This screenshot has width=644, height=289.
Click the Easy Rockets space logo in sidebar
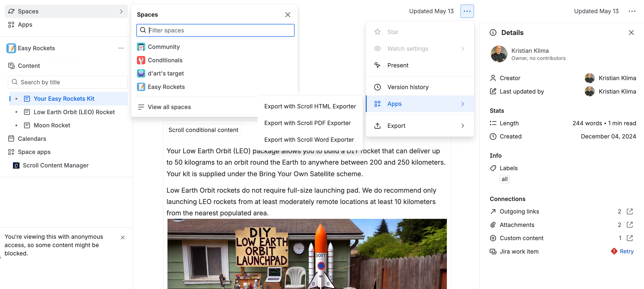point(11,48)
